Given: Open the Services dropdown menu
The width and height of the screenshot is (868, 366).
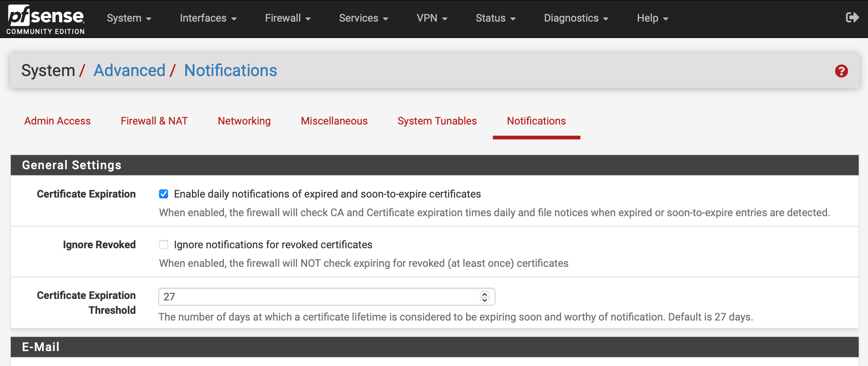Looking at the screenshot, I should click(363, 18).
